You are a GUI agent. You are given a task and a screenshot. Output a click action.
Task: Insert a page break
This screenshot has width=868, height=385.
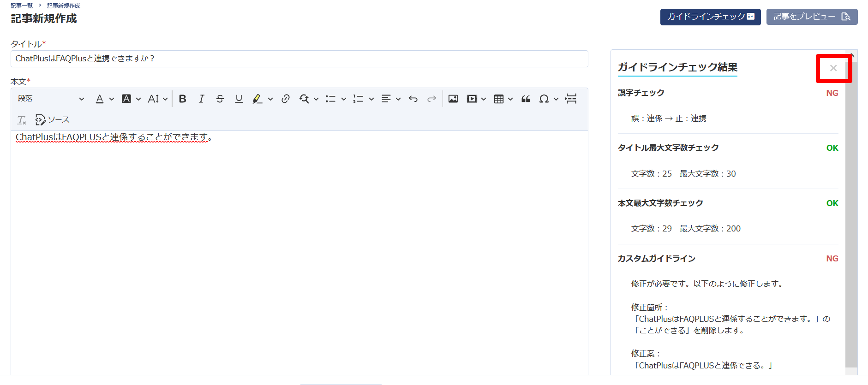(x=571, y=99)
